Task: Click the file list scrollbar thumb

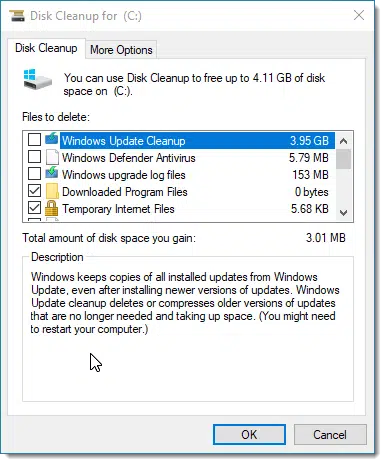Action: point(343,159)
